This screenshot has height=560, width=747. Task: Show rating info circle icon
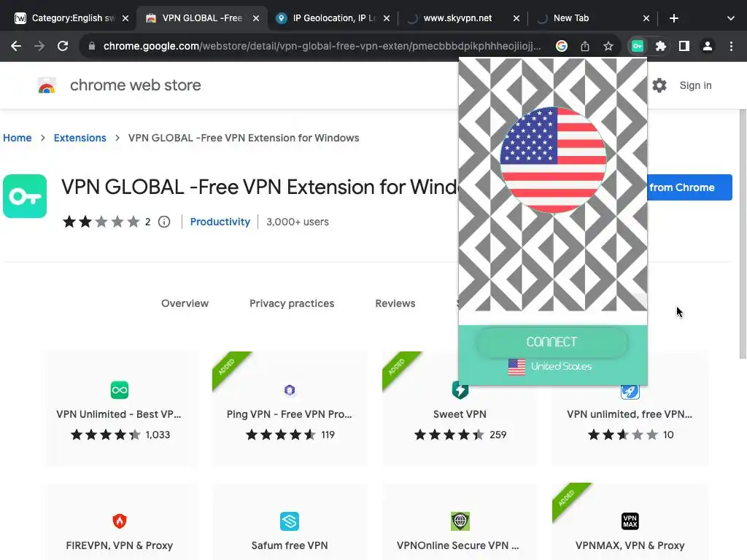[164, 222]
